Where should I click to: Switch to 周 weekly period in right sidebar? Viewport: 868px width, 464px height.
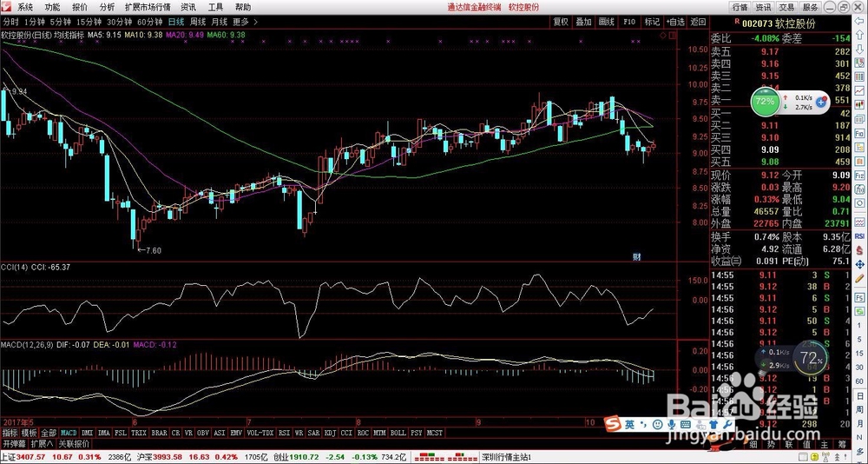pyautogui.click(x=858, y=410)
